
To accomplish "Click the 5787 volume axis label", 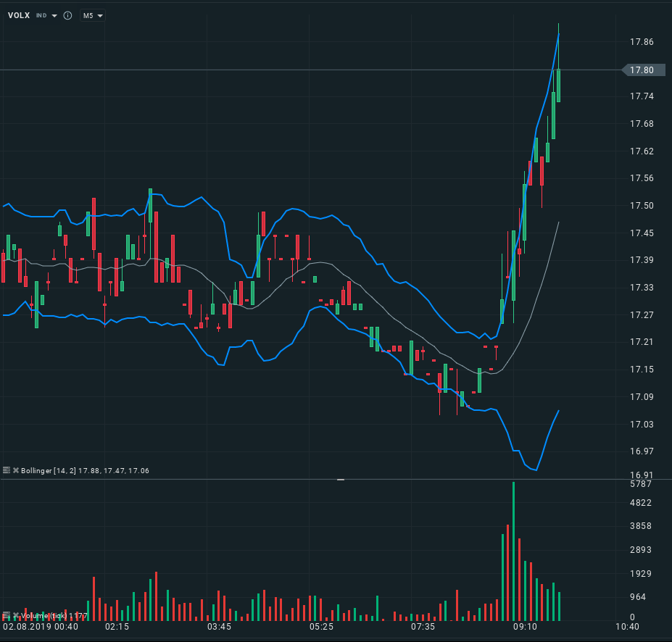I will pyautogui.click(x=641, y=484).
